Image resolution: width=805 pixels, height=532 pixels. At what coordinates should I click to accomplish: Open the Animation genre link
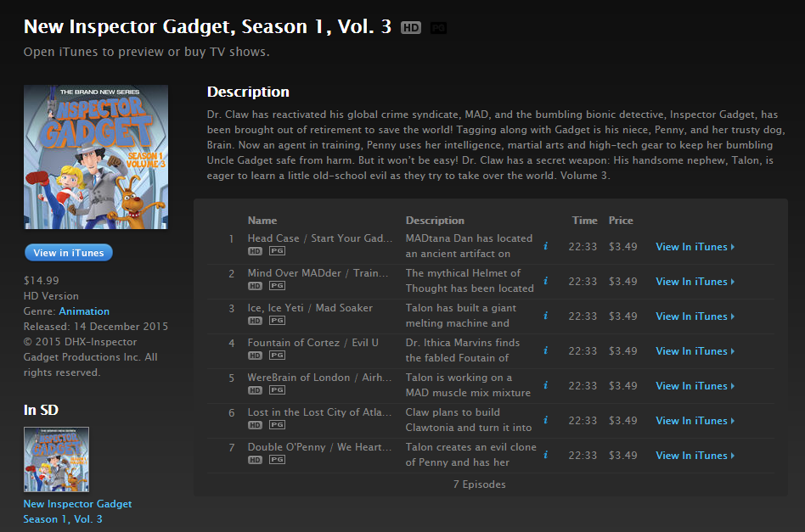(x=84, y=311)
